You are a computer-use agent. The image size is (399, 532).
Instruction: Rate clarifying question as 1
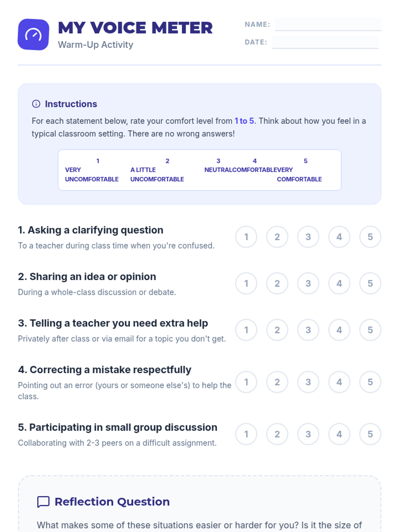pos(246,237)
